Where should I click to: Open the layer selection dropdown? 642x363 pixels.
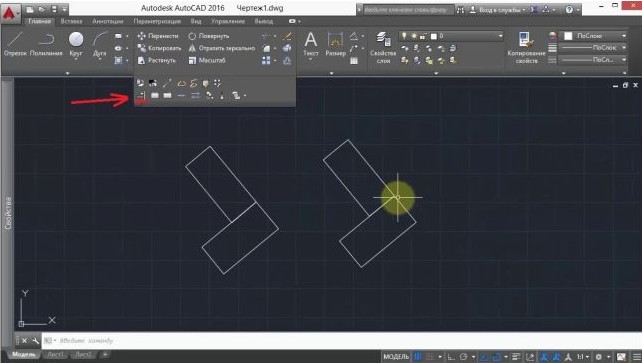click(x=451, y=36)
